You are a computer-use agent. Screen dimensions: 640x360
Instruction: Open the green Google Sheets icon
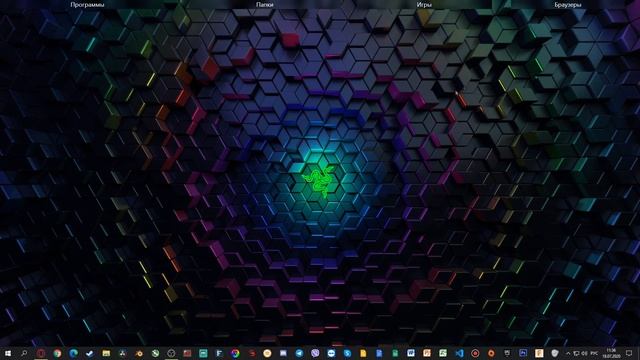click(x=395, y=353)
